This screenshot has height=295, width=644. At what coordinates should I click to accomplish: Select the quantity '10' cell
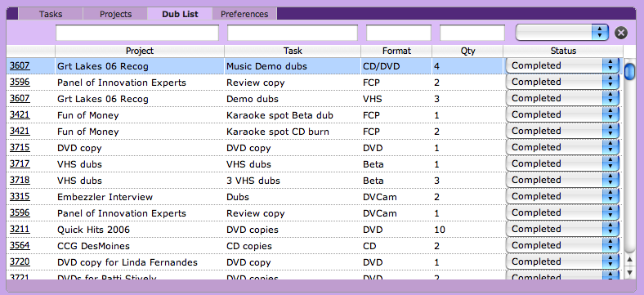click(467, 230)
